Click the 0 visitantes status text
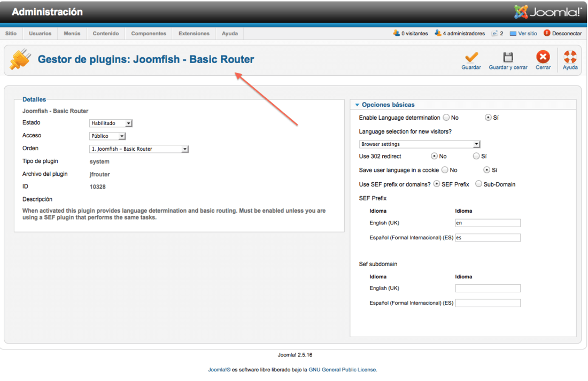Screen dimensions: 588x381 coord(415,33)
